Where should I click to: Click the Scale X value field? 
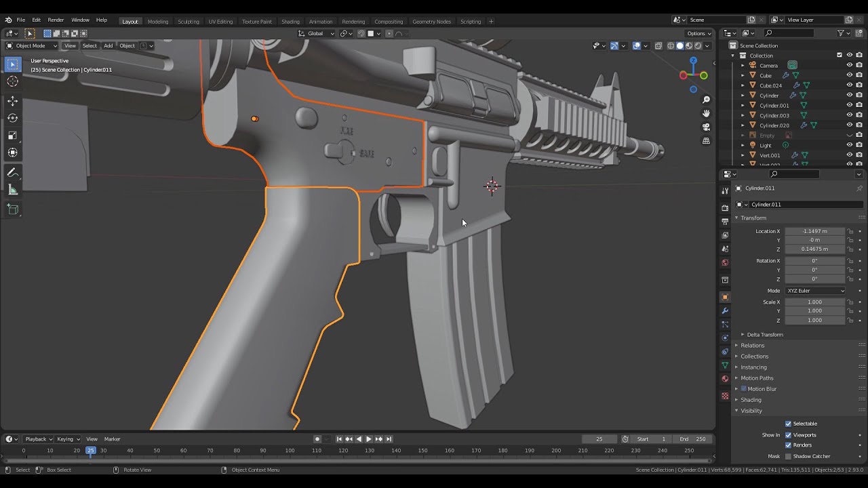pyautogui.click(x=816, y=302)
